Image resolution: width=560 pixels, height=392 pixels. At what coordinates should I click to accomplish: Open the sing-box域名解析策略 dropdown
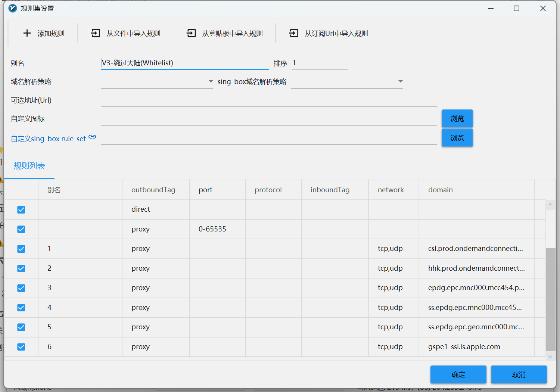(x=347, y=81)
